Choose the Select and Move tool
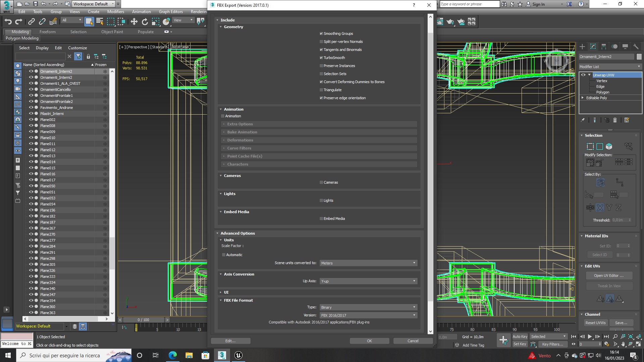This screenshot has width=644, height=362. 134,22
